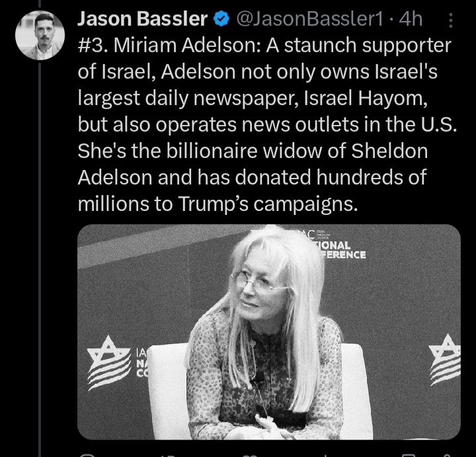Click the star-flag logo on photo's left side
Screen dimensions: 476x457
pos(109,362)
